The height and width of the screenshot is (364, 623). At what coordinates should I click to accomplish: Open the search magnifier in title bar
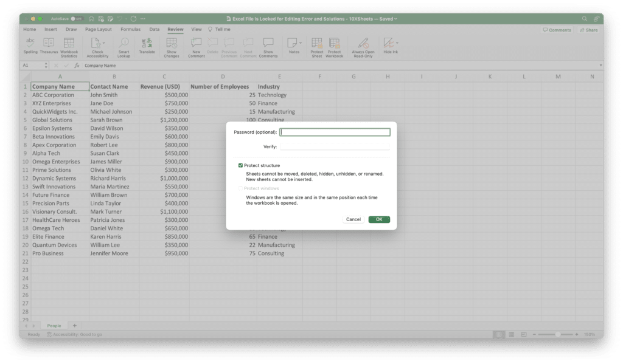(x=585, y=19)
